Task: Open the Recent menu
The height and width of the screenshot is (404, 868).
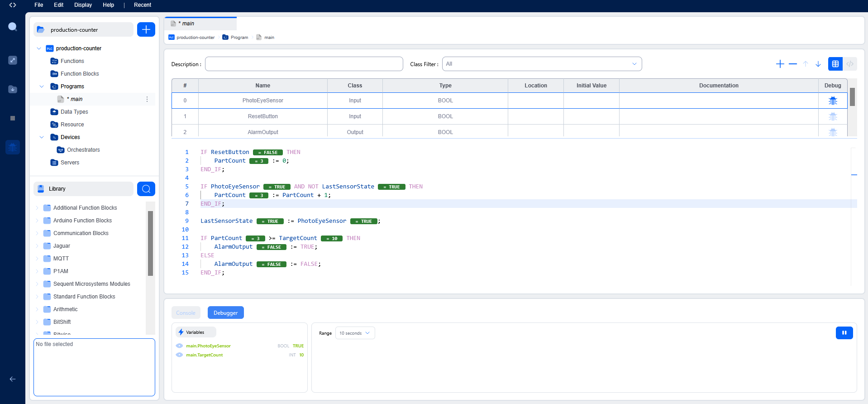Action: coord(143,5)
